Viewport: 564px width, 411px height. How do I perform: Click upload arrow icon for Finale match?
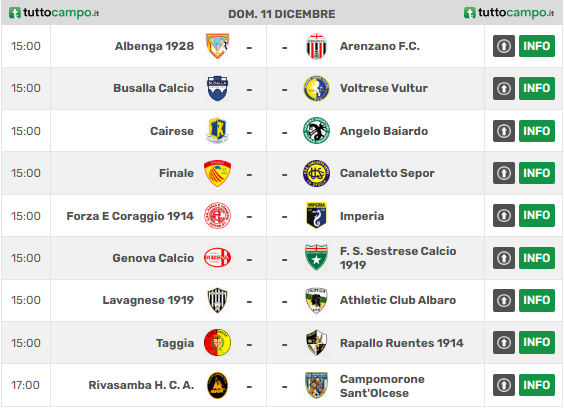pyautogui.click(x=504, y=173)
